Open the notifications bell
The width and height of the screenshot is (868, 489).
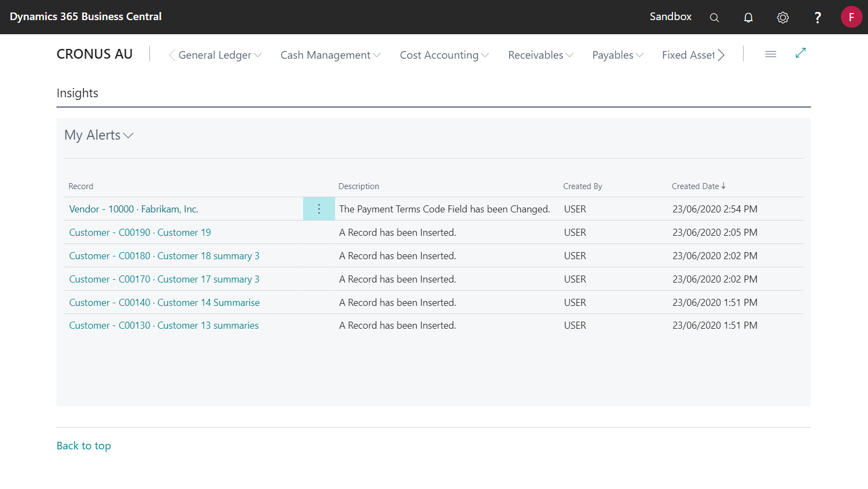749,17
